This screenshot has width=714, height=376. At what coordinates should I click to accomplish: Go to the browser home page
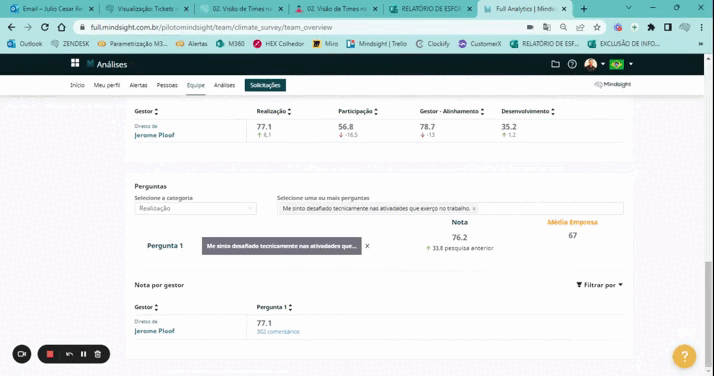click(61, 27)
